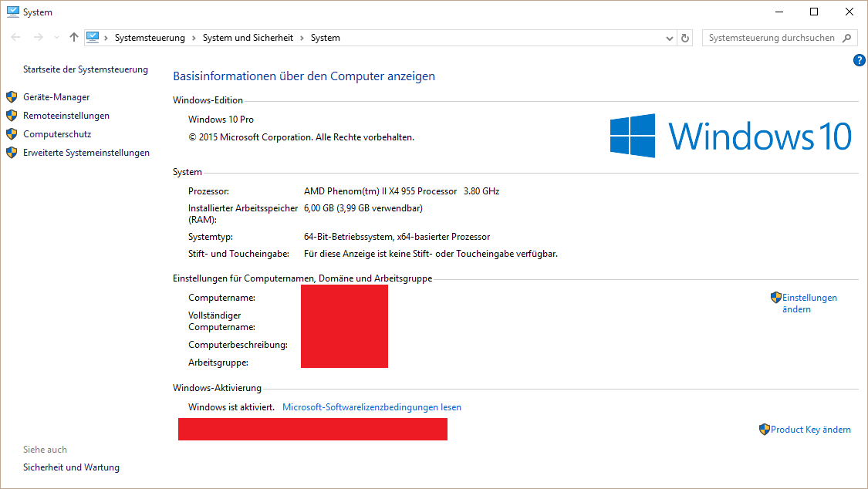868x489 pixels.
Task: Select processor value AMD Phenom(tm) II X4 955
Action: 380,191
